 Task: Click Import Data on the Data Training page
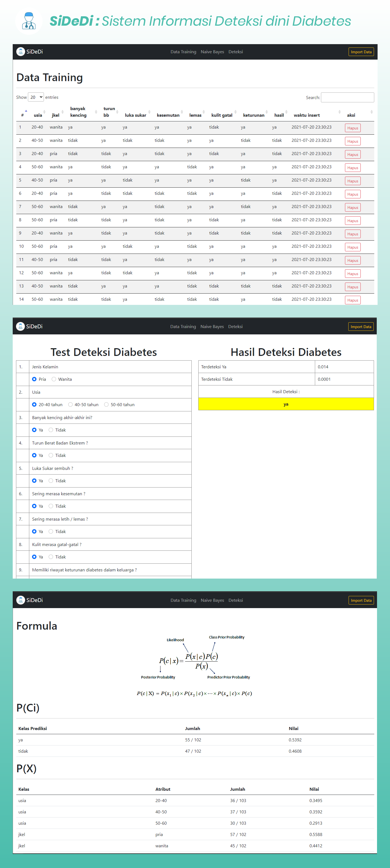point(361,52)
